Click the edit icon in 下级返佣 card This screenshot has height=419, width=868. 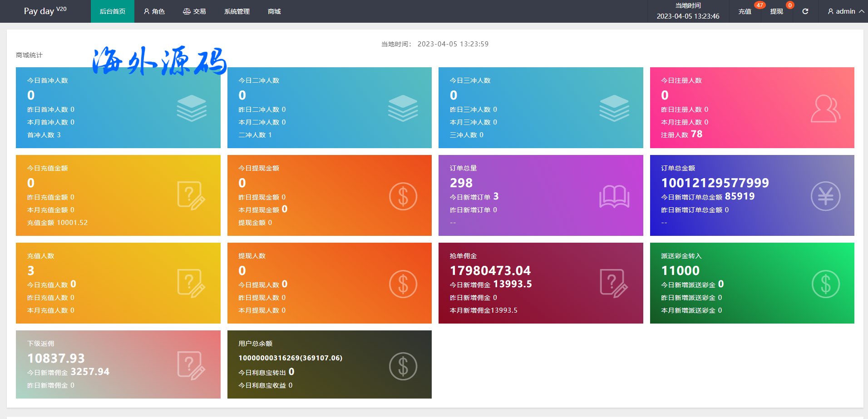191,365
